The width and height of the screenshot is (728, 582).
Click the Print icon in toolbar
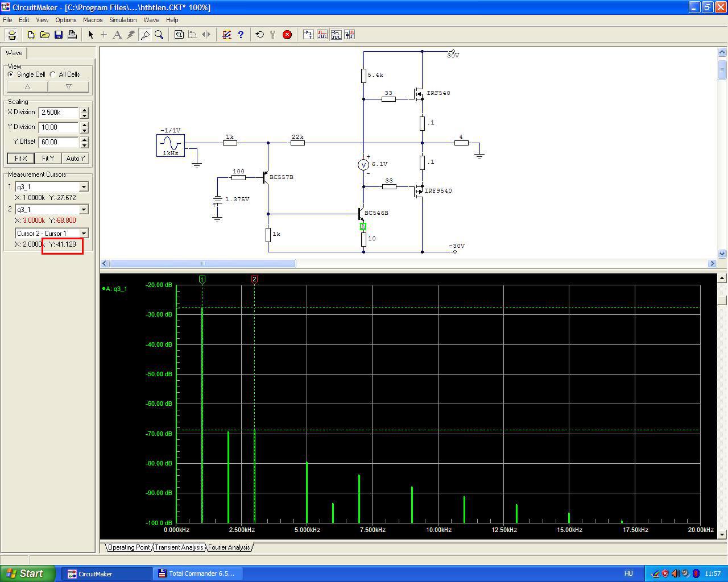[x=72, y=35]
